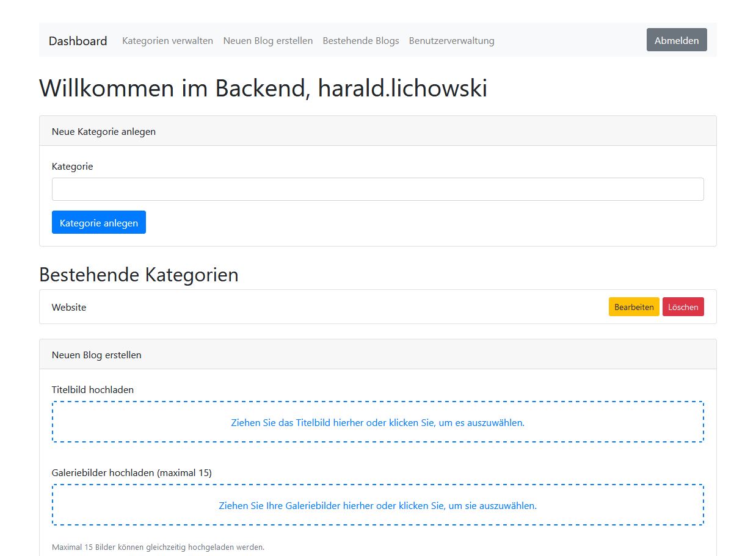Click the Willkommen im Backend heading
Screen dimensions: 756x556
263,88
